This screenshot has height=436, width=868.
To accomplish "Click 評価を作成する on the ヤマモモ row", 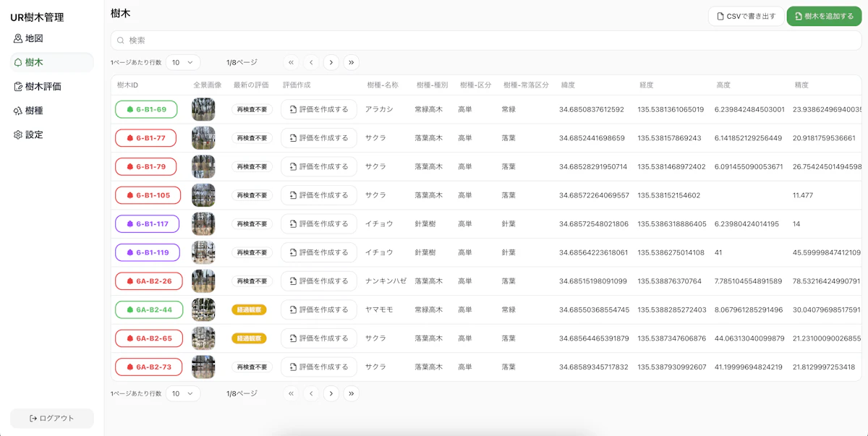I will click(x=320, y=309).
